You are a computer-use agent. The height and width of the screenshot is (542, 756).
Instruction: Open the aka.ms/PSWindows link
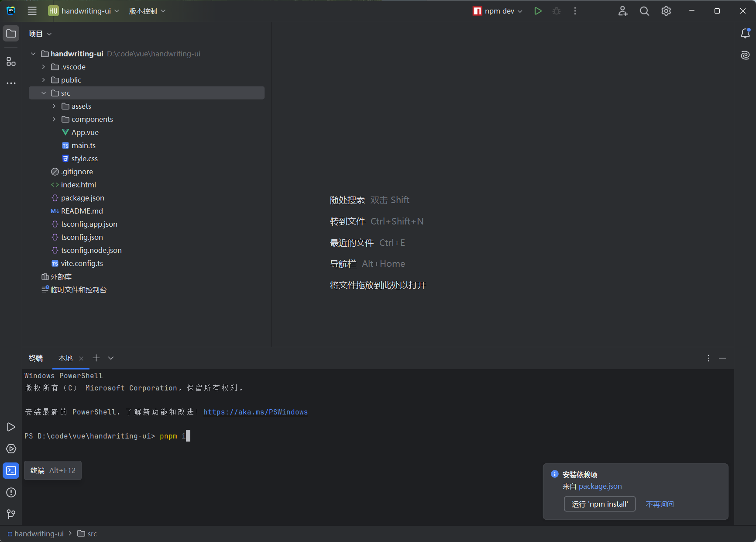pos(255,412)
